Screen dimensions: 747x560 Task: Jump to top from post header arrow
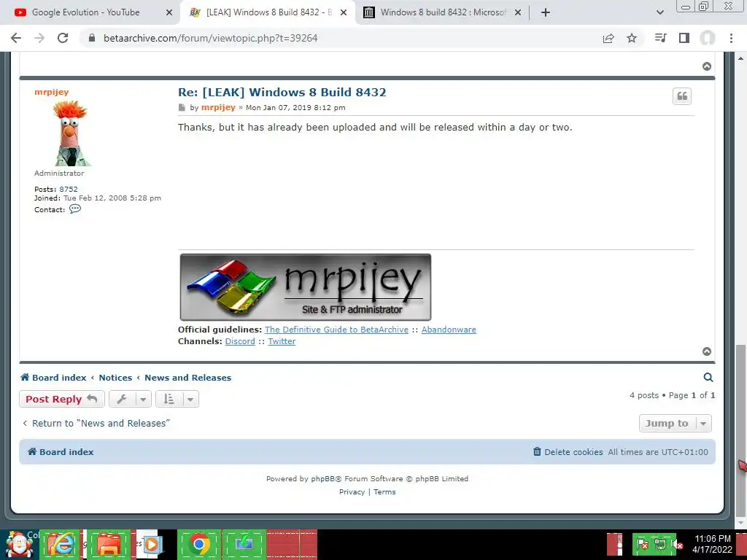coord(707,66)
